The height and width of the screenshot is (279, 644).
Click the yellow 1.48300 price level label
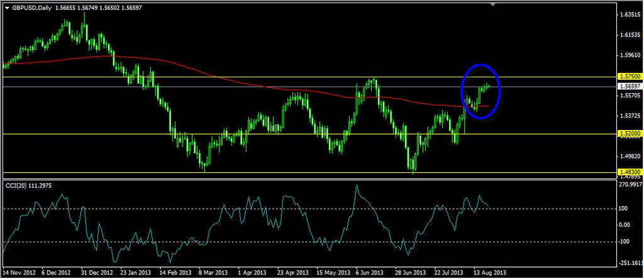click(629, 172)
